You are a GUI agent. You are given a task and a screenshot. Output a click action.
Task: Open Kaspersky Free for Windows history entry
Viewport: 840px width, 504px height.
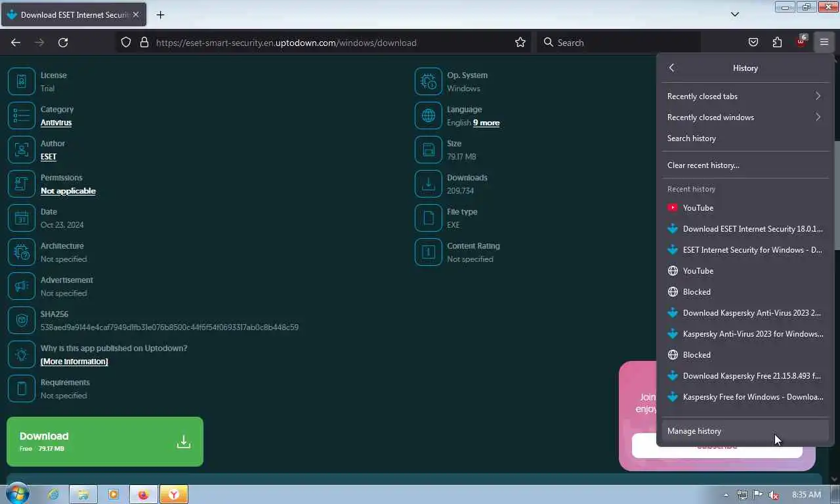[x=745, y=397]
